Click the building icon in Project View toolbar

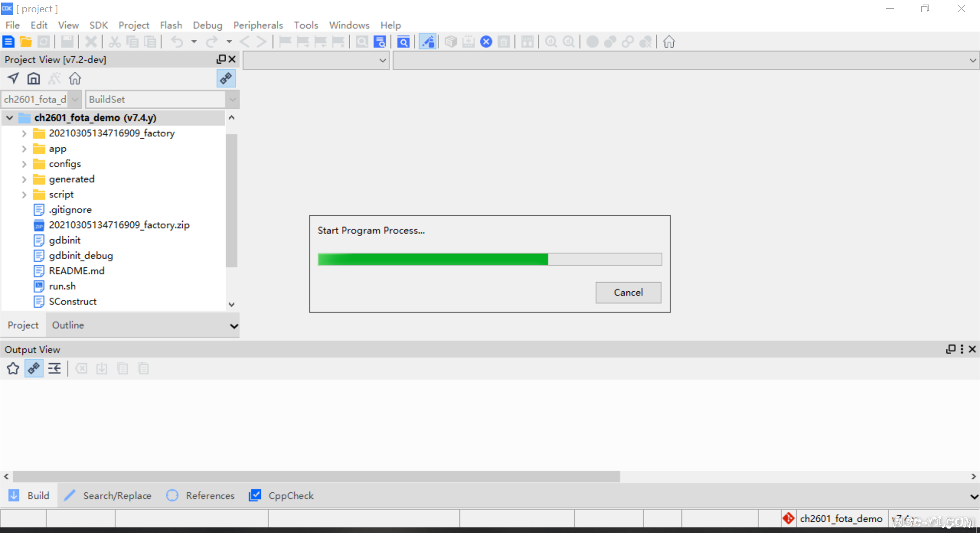[34, 79]
